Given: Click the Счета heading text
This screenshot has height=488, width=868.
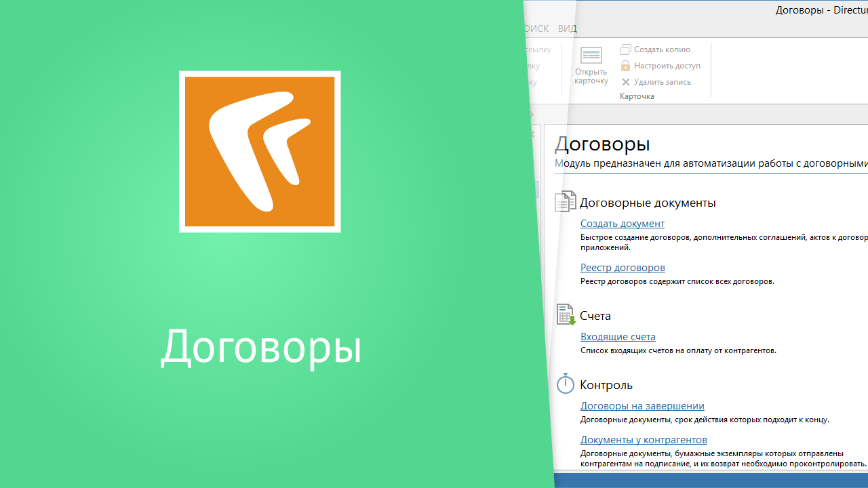Looking at the screenshot, I should click(595, 315).
